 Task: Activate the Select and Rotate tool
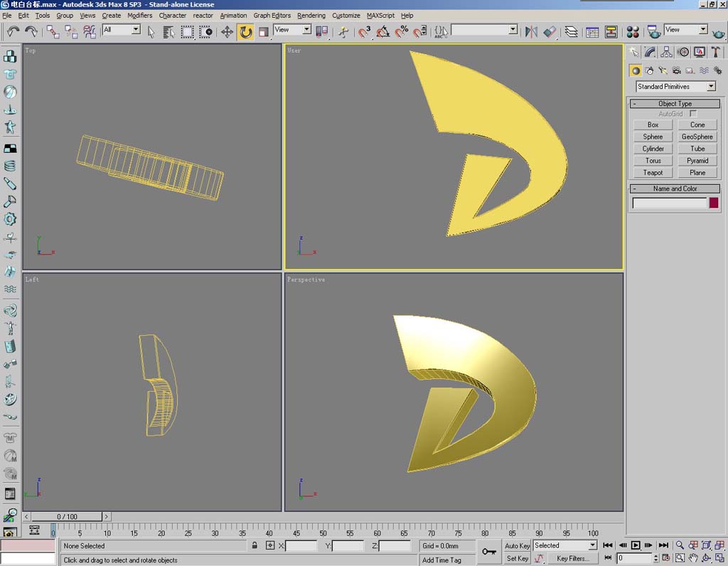pos(245,31)
